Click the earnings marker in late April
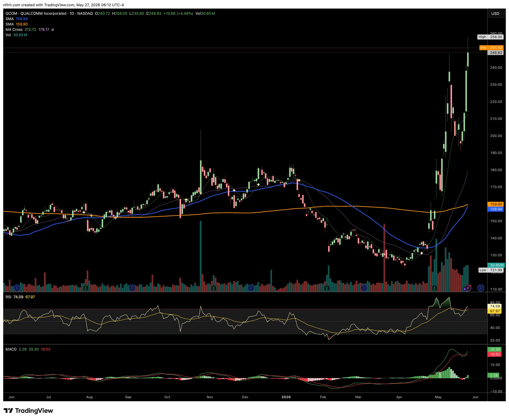This screenshot has height=420, width=509. coord(435,288)
